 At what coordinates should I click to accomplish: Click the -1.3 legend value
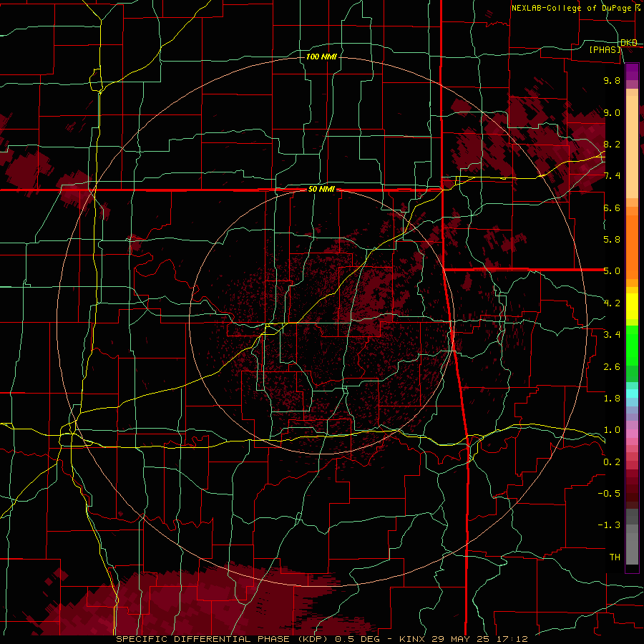pos(609,525)
